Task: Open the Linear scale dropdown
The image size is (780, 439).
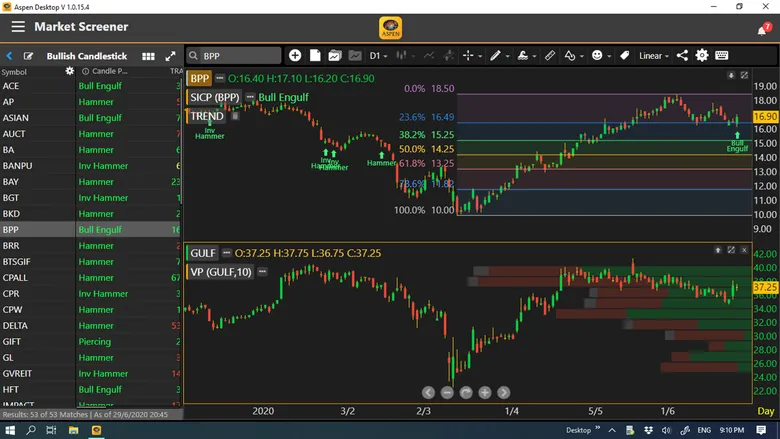Action: click(654, 56)
